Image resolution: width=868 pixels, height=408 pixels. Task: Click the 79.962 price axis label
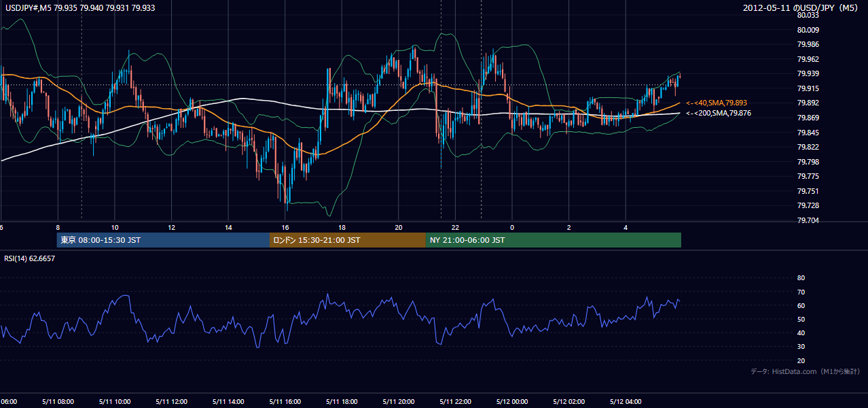point(808,59)
